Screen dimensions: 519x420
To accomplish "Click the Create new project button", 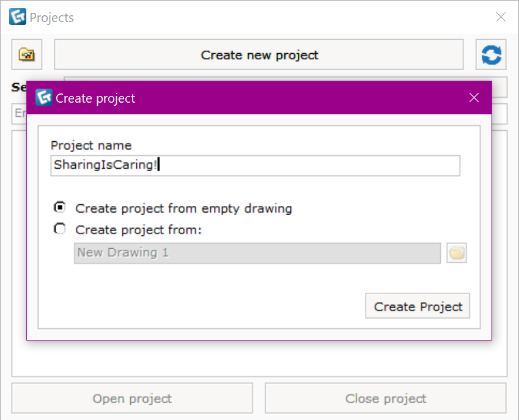I will (259, 54).
